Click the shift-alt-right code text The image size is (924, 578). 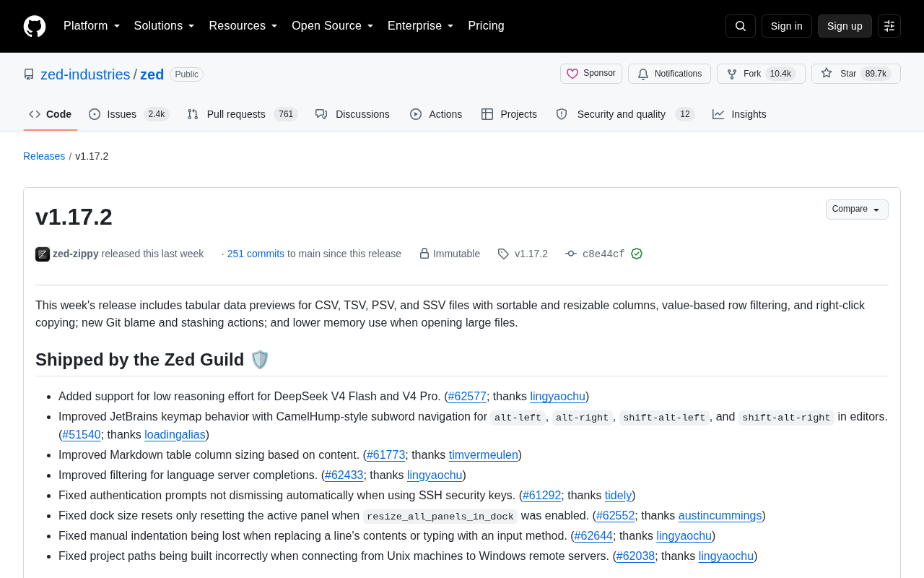[786, 417]
